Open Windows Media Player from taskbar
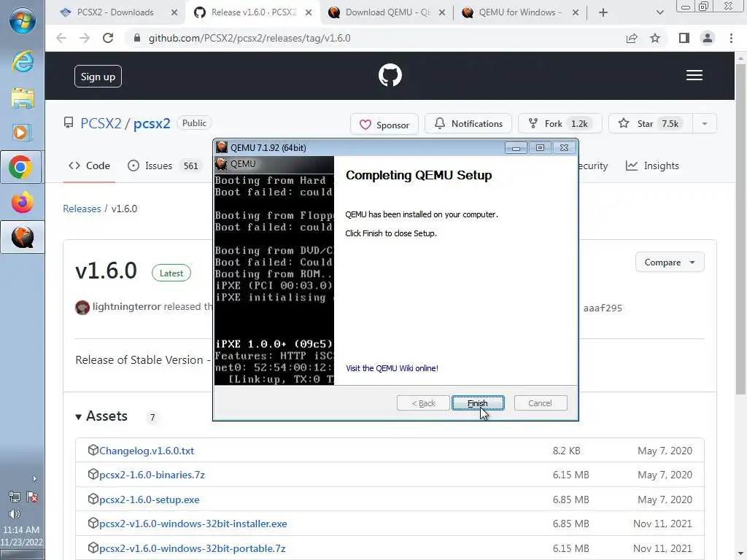This screenshot has height=560, width=747. [22, 133]
